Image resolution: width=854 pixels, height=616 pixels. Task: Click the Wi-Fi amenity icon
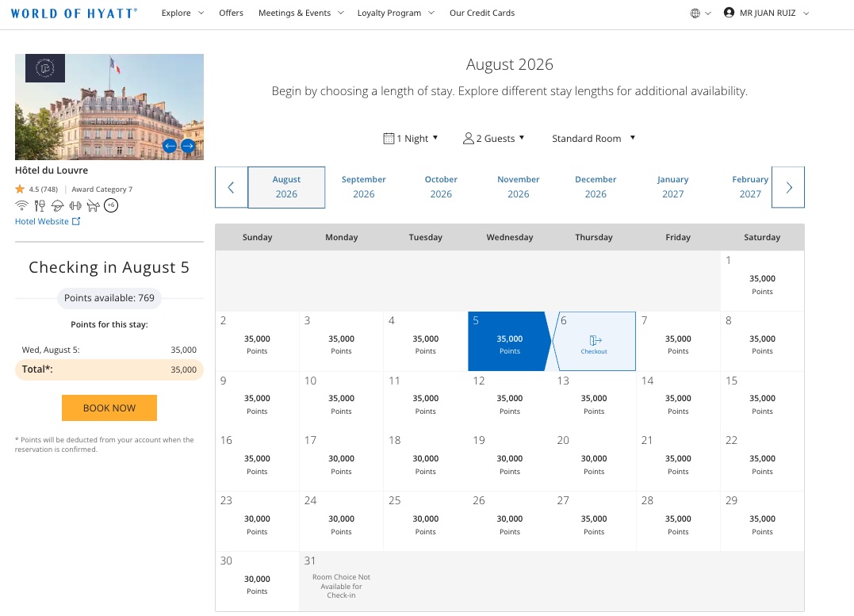pos(21,205)
